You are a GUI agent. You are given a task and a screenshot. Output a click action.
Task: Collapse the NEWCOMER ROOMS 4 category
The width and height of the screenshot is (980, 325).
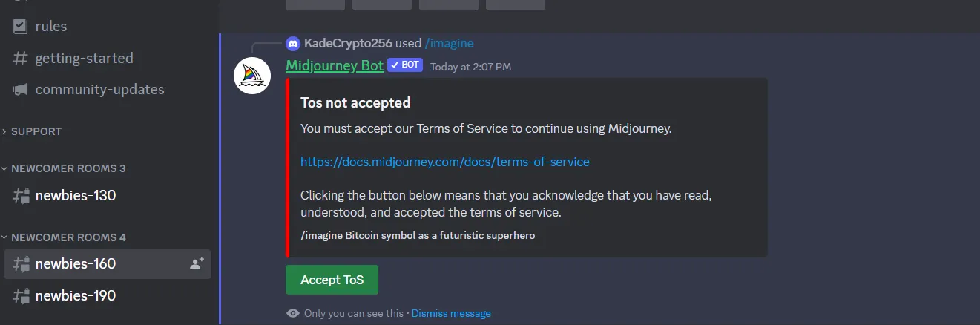point(68,237)
